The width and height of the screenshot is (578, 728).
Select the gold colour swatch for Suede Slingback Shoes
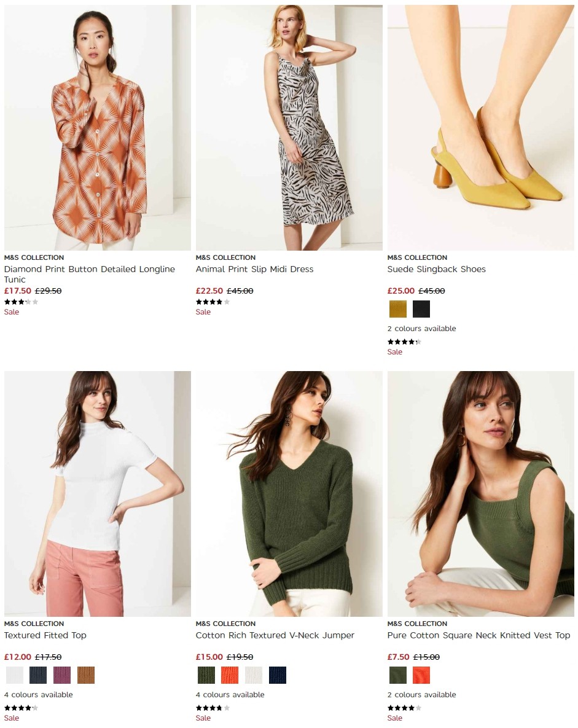pos(398,309)
